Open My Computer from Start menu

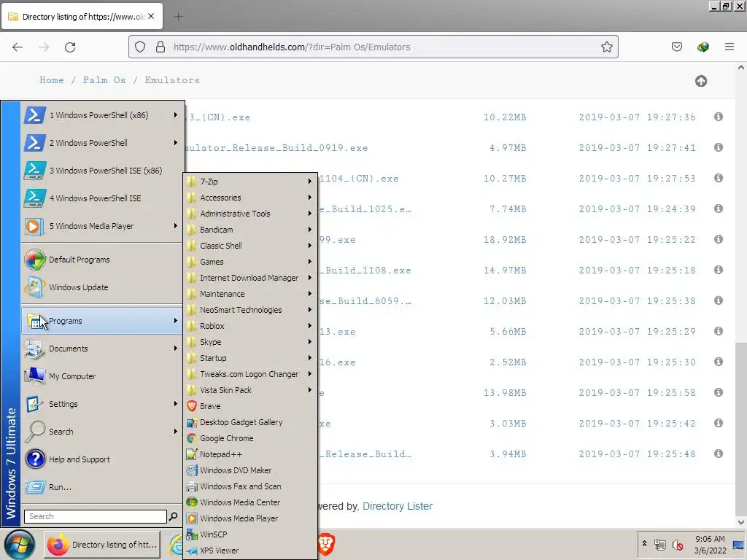pos(102,376)
